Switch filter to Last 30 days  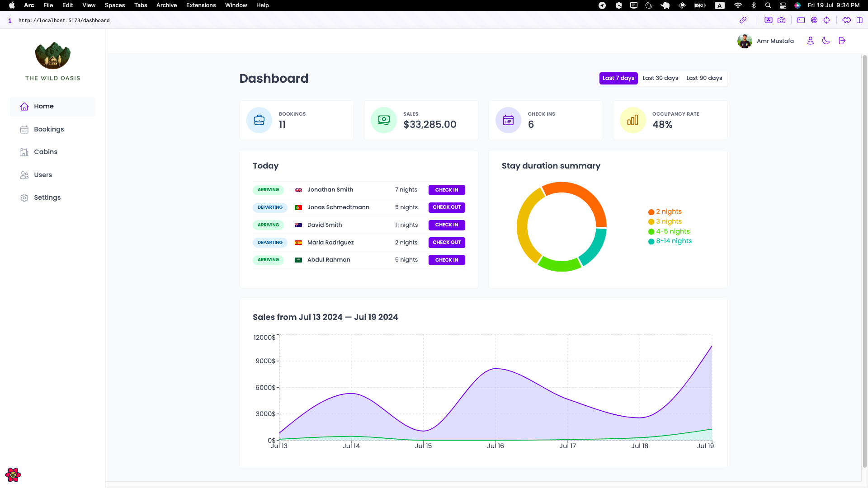coord(660,78)
